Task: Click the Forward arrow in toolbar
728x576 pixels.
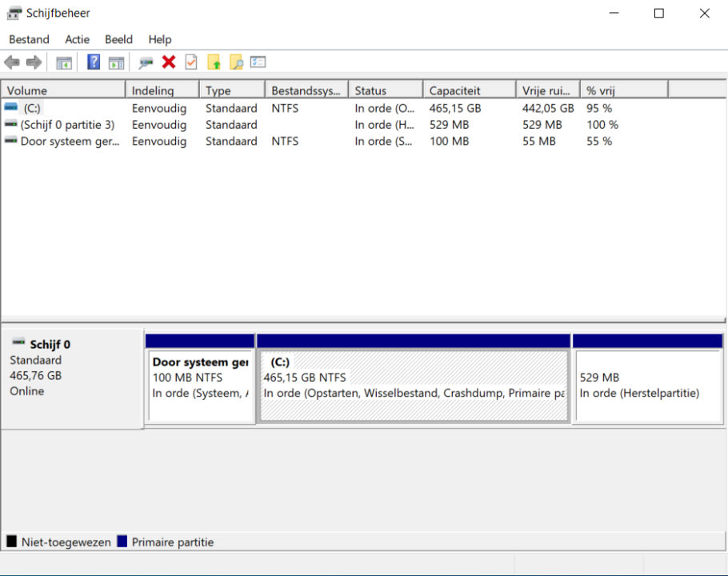Action: 34,62
